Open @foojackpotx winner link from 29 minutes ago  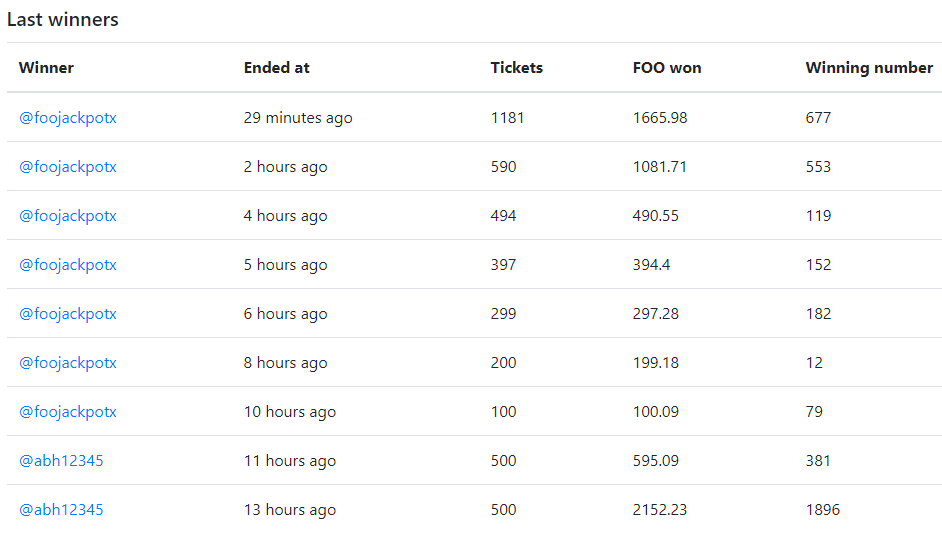coord(68,118)
